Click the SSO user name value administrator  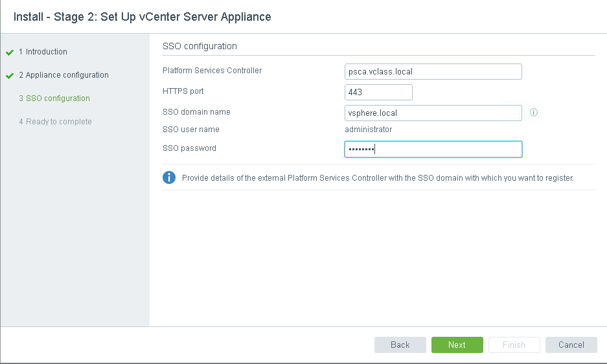point(368,130)
